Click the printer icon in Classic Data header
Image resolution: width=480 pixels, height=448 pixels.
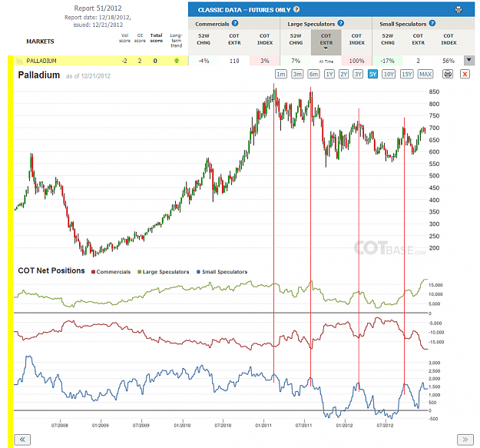point(458,10)
